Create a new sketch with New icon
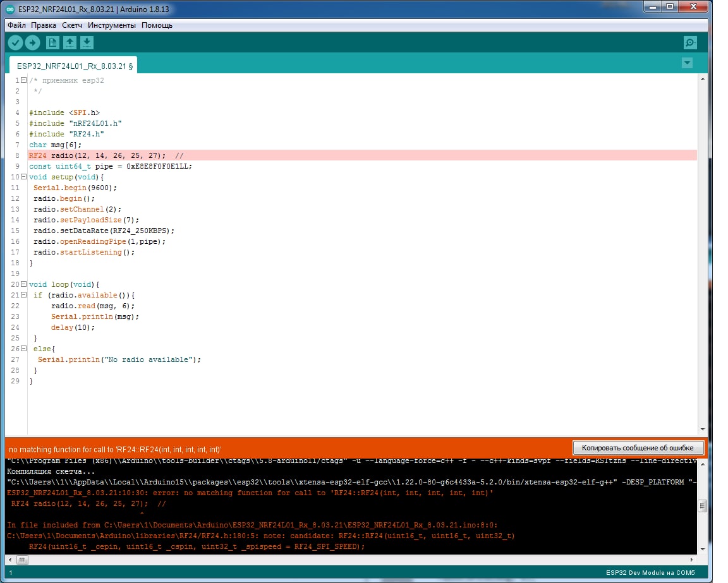Screen dimensions: 728x583 [x=53, y=42]
